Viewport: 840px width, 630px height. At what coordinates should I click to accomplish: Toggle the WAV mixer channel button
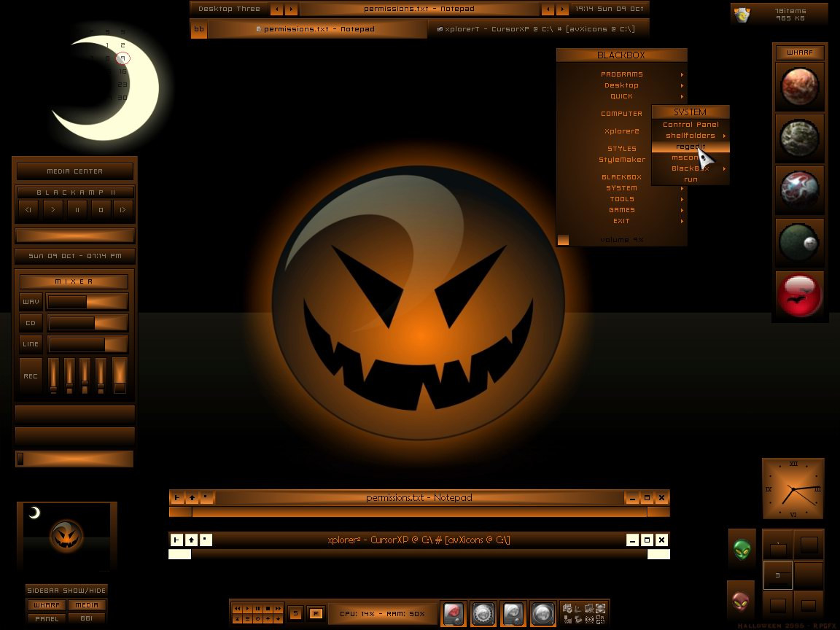pos(31,302)
